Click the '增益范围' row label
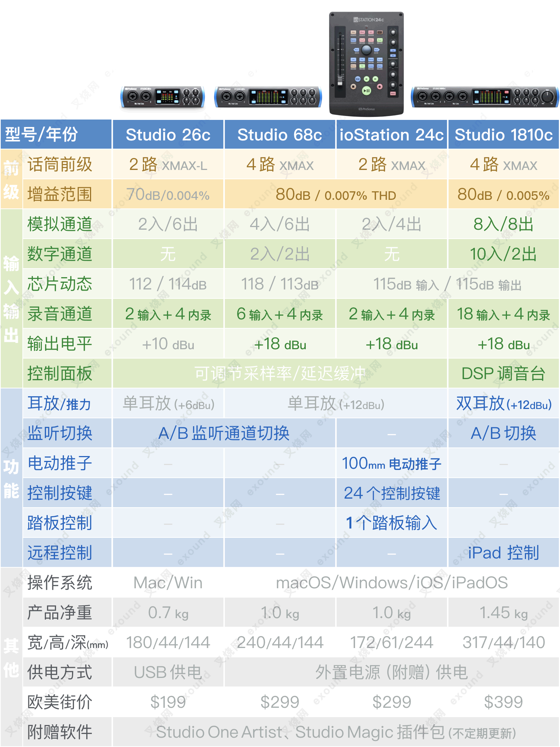Screen dimensions: 560x747 [67, 194]
